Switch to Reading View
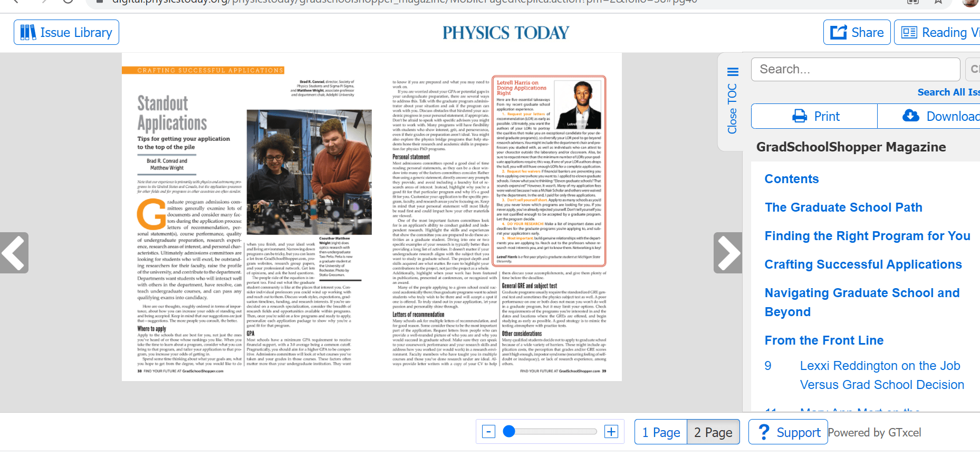980x456 pixels. click(x=937, y=32)
